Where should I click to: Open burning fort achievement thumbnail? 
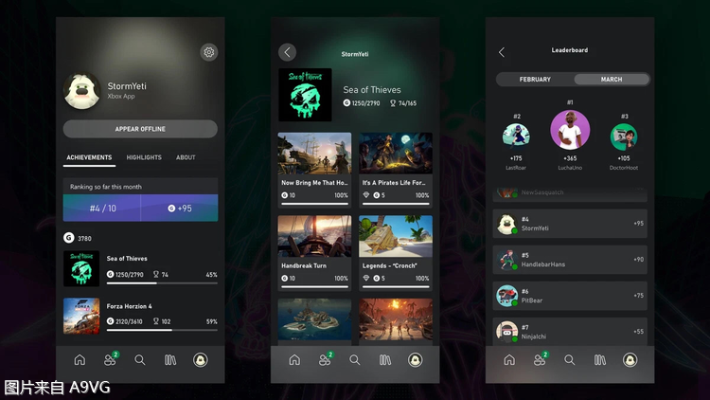tap(396, 320)
